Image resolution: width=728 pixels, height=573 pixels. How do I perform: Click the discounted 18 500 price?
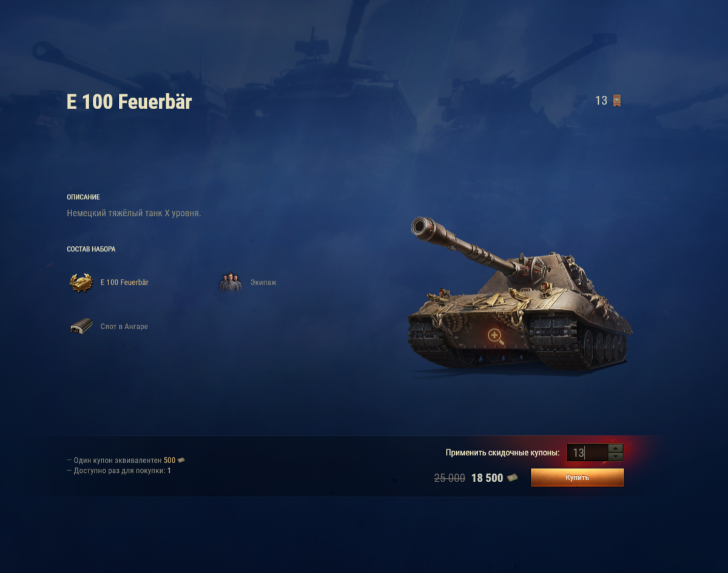(x=487, y=478)
